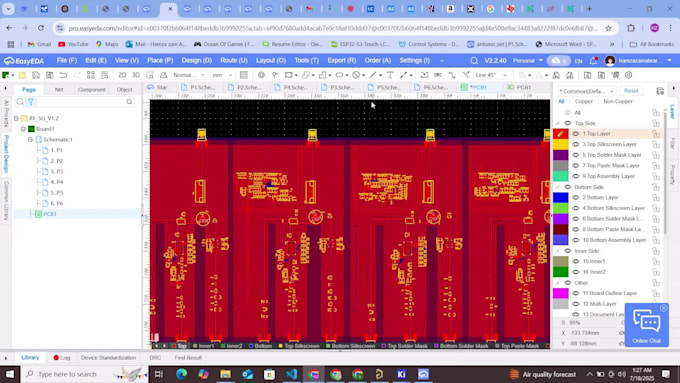Switch to 3D view button

tap(136, 75)
